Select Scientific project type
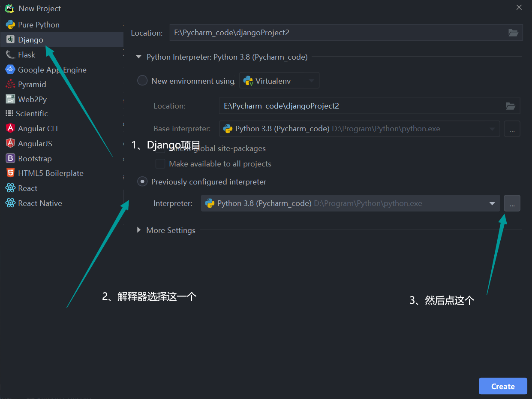532x399 pixels. coord(62,113)
